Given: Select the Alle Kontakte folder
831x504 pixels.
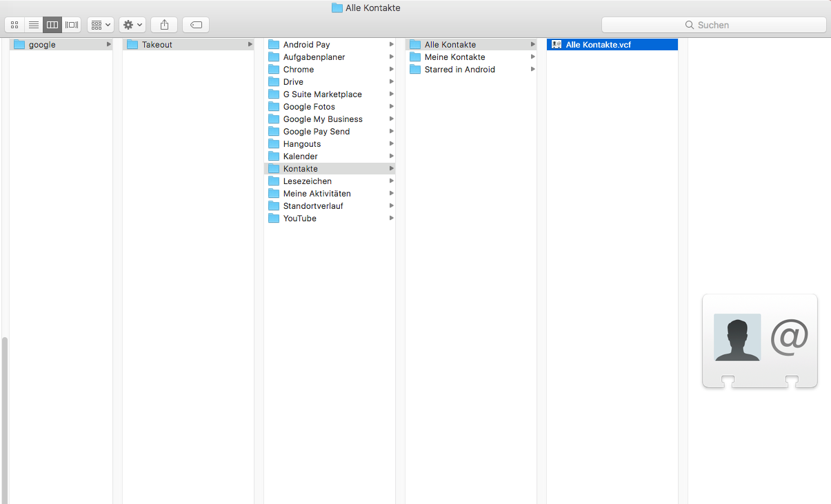Looking at the screenshot, I should [471, 44].
